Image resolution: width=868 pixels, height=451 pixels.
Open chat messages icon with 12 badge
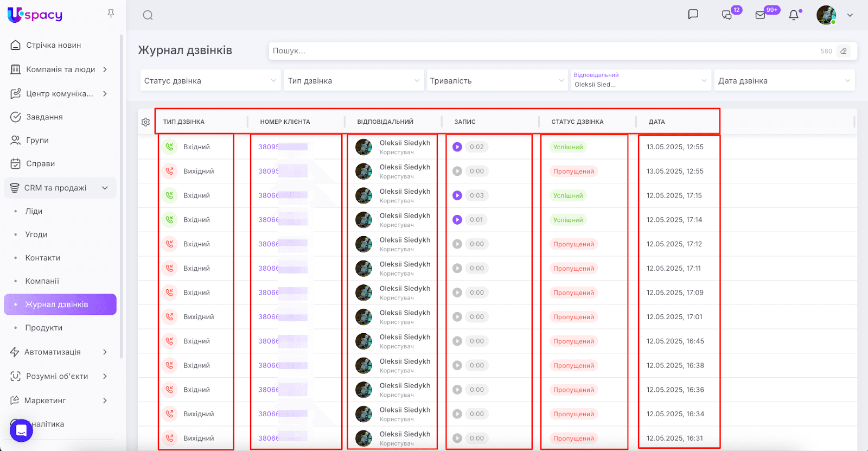pyautogui.click(x=727, y=15)
